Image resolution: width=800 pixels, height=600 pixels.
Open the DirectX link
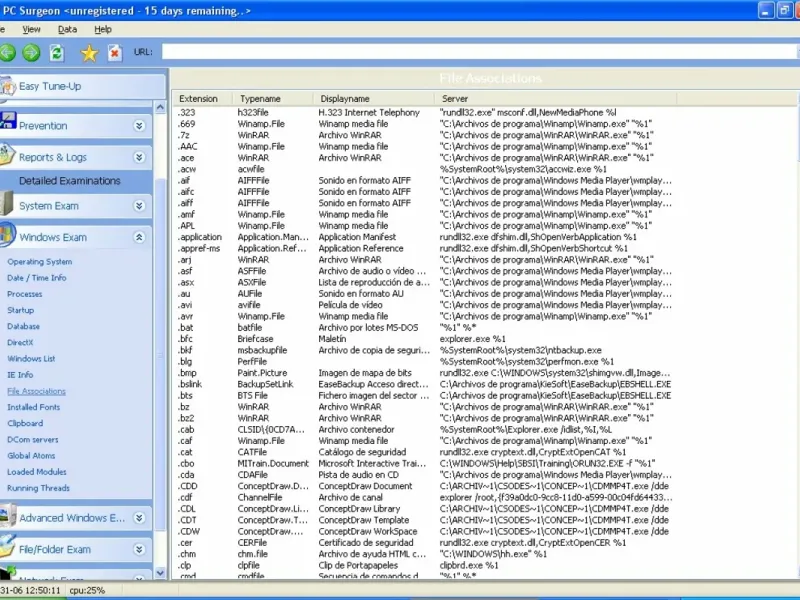tap(20, 342)
